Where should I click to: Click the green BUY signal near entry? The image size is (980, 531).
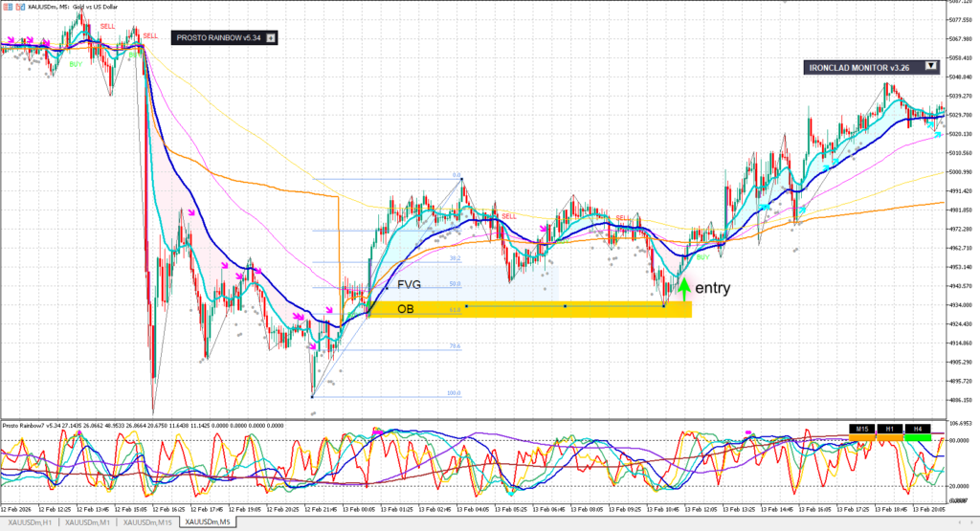click(703, 257)
